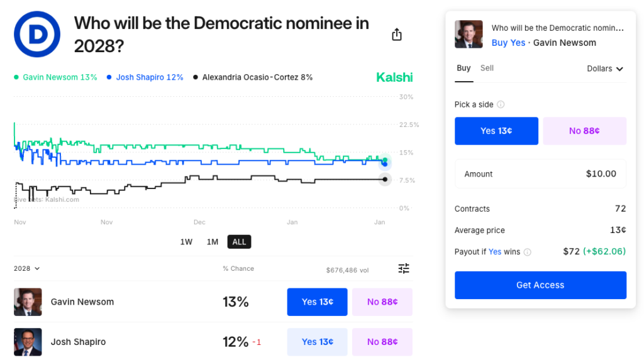Switch chart range to 1M
The width and height of the screenshot is (644, 360).
213,242
